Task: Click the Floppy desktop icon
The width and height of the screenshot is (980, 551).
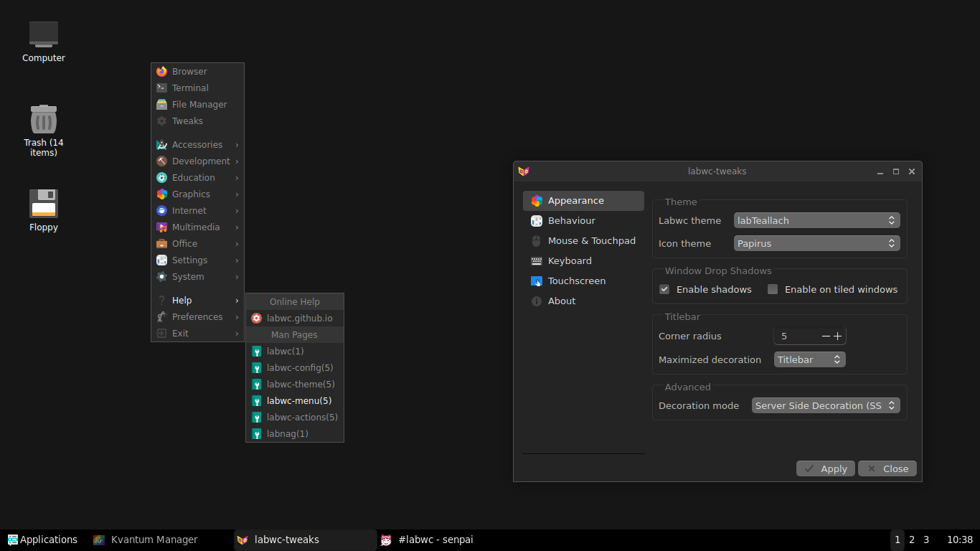Action: point(44,204)
